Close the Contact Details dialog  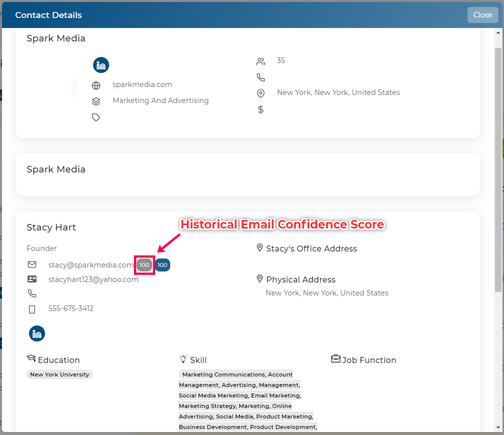[482, 15]
